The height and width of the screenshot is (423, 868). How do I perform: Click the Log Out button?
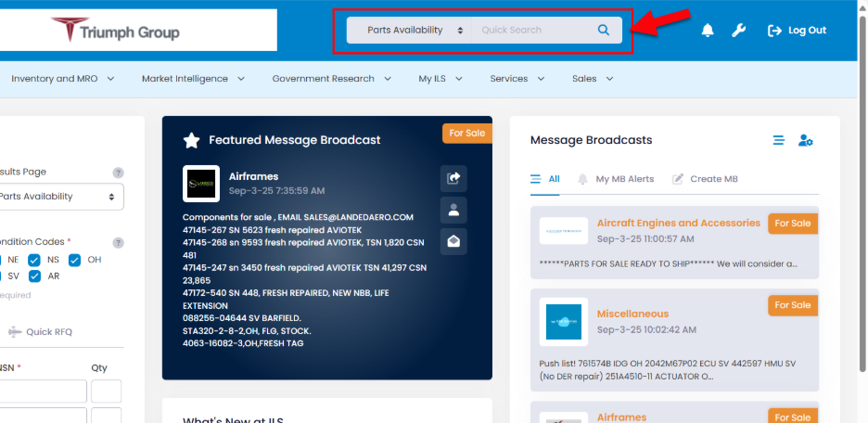point(797,31)
